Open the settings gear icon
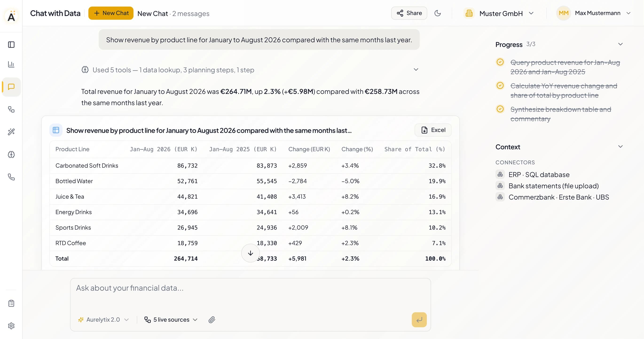Image resolution: width=644 pixels, height=339 pixels. click(x=11, y=326)
